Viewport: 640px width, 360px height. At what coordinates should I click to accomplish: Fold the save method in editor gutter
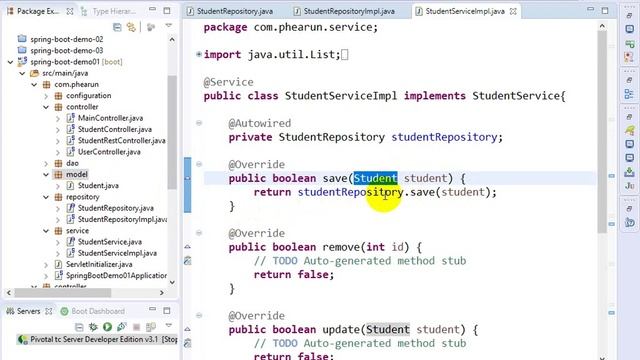[199, 164]
